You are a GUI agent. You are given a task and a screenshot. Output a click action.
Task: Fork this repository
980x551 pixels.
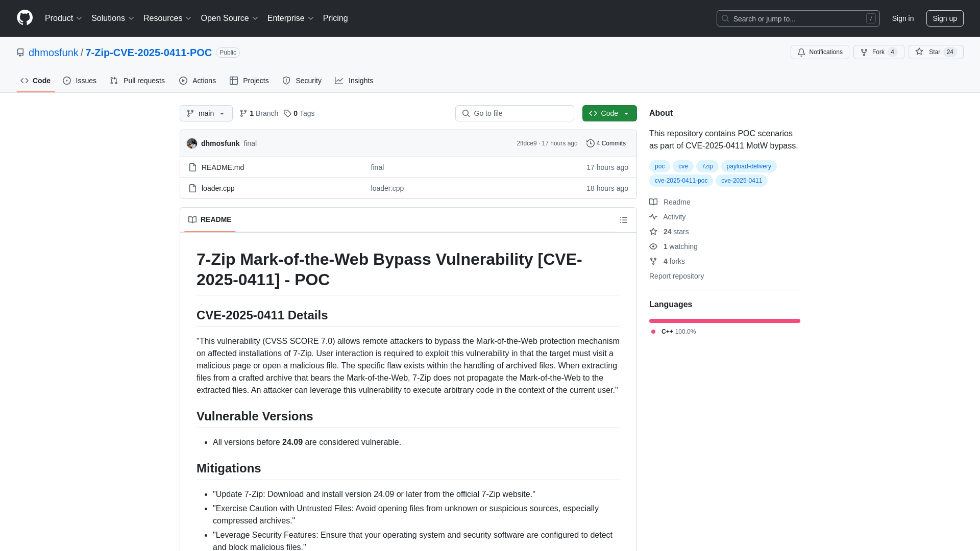878,52
